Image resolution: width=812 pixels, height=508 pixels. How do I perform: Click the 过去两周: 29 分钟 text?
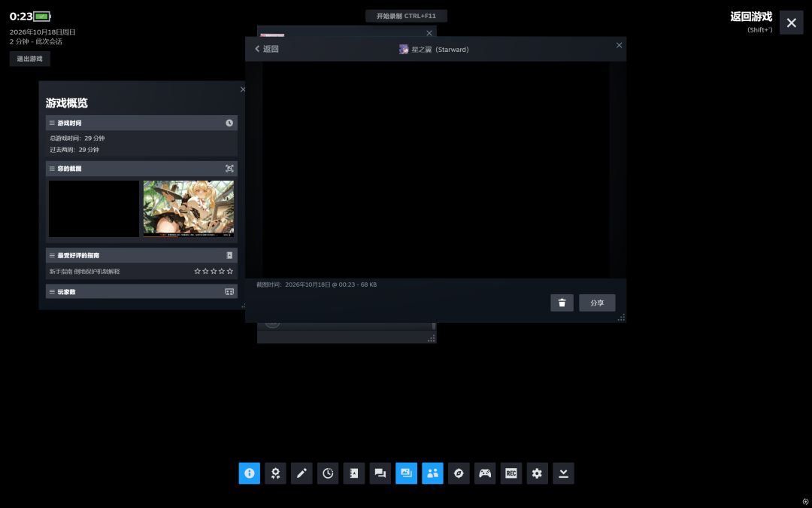74,150
